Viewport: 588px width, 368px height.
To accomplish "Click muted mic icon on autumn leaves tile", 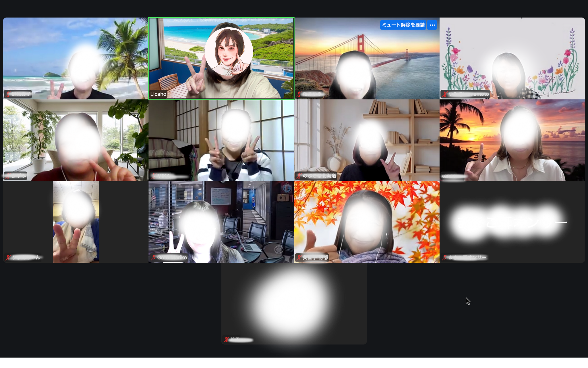I will (299, 258).
